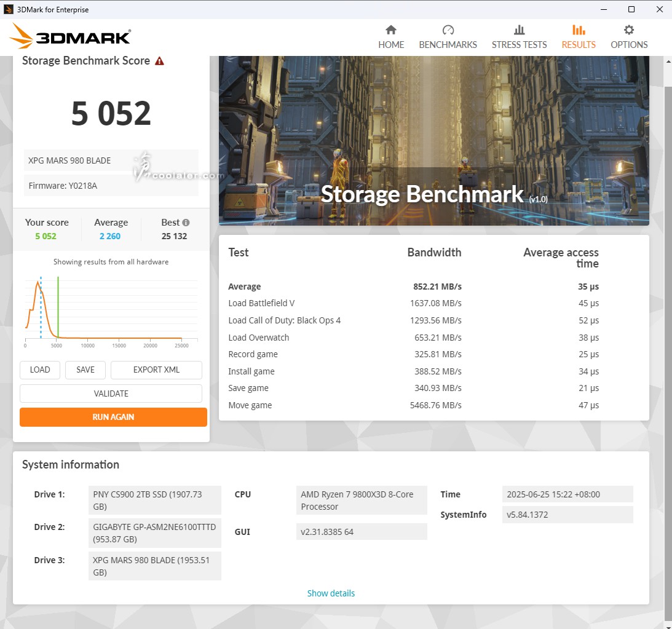Open OPTIONS label in navigation

pyautogui.click(x=629, y=44)
